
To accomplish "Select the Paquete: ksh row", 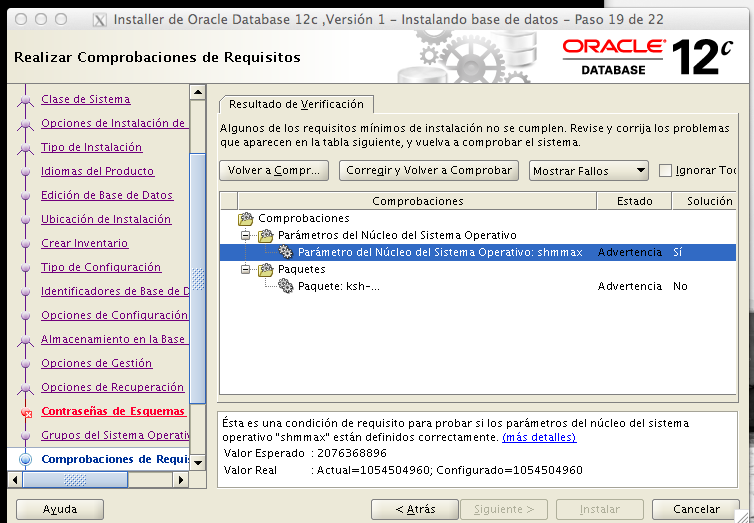I will [478, 286].
